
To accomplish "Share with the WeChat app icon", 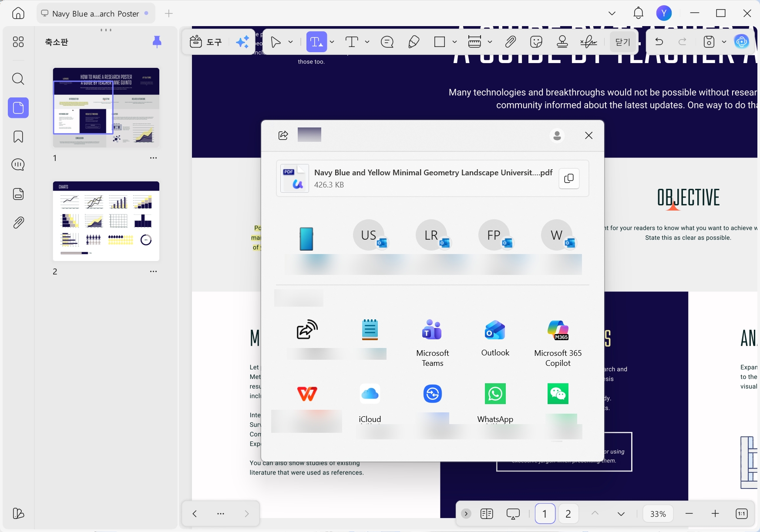I will click(x=558, y=394).
